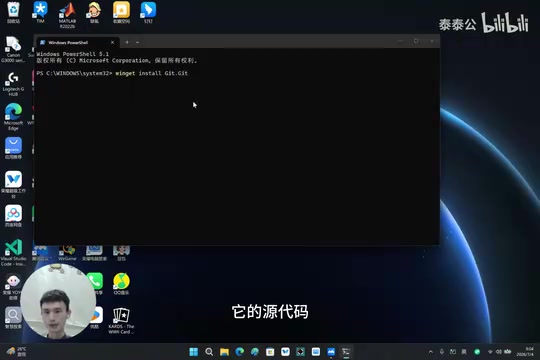The image size is (540, 360).
Task: Open the network status icon in the tray
Action: [490, 352]
